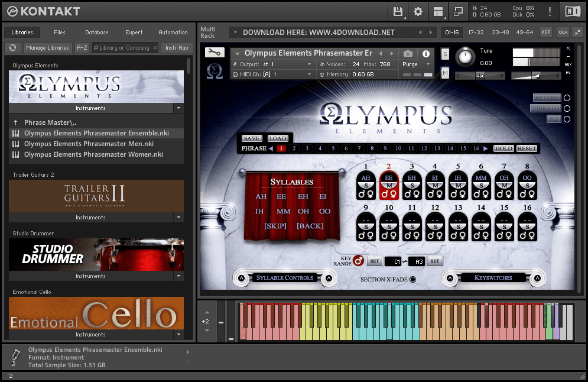The height and width of the screenshot is (382, 588).
Task: Click the Manage Libraries button
Action: click(48, 48)
